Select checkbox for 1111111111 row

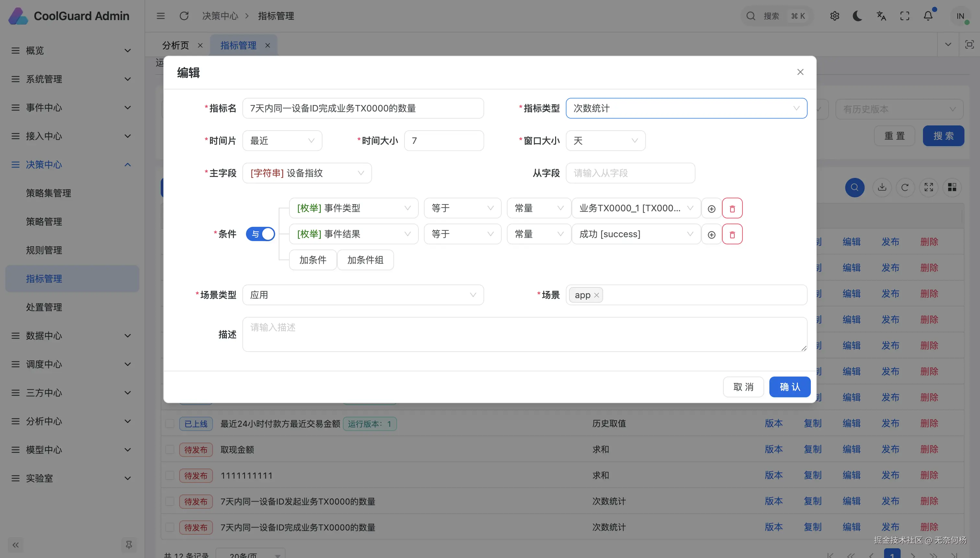tap(169, 476)
